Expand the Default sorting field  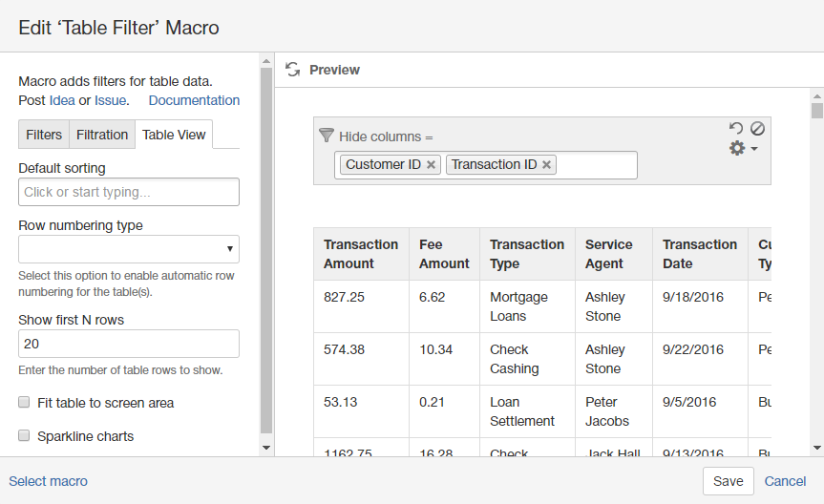[x=129, y=192]
